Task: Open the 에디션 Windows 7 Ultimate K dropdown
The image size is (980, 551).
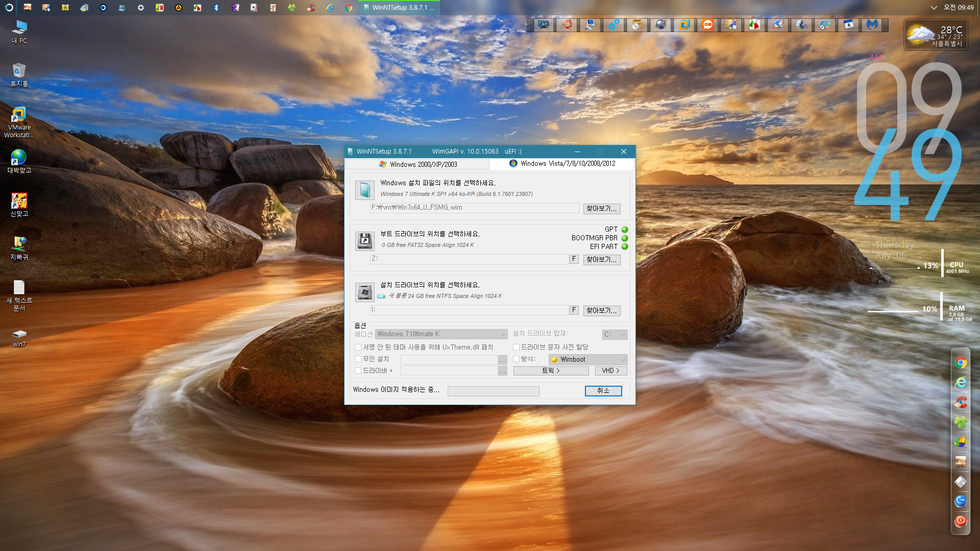Action: tap(442, 334)
